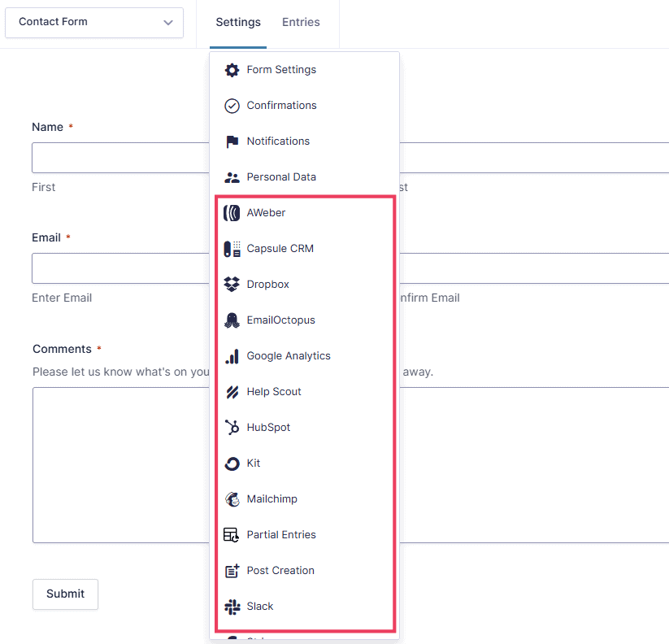Click the Name field label
669x644 pixels.
pos(47,127)
